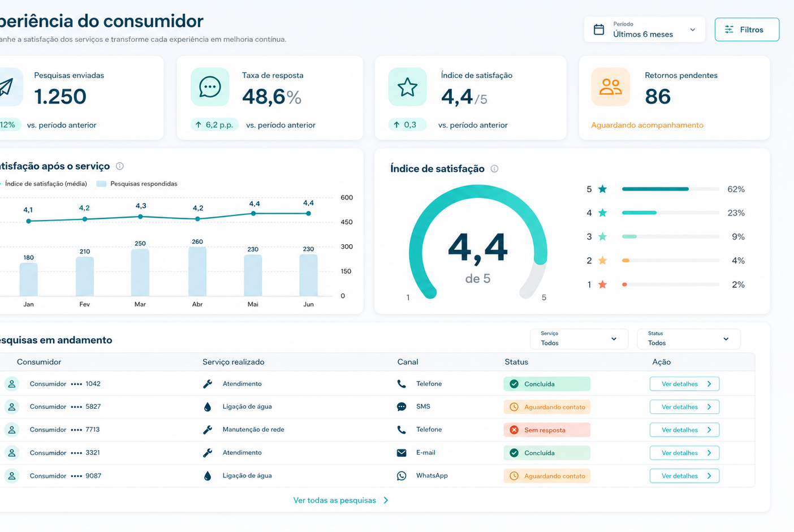Click the satisfaction gauge showing 4,4 de 5
The image size is (794, 532).
(x=478, y=243)
